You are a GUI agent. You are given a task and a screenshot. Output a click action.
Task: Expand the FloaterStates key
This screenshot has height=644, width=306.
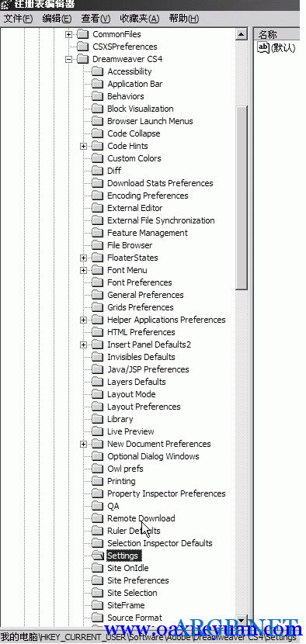(x=84, y=258)
